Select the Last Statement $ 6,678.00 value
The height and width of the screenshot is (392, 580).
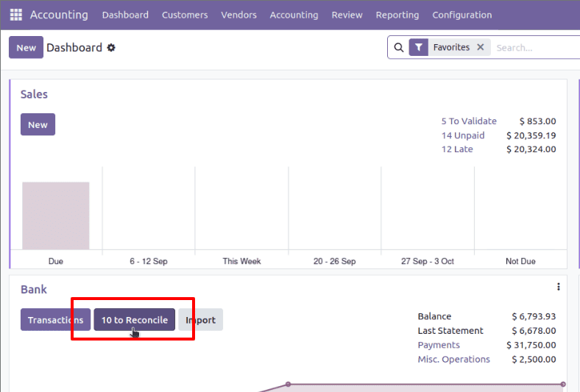coord(534,331)
